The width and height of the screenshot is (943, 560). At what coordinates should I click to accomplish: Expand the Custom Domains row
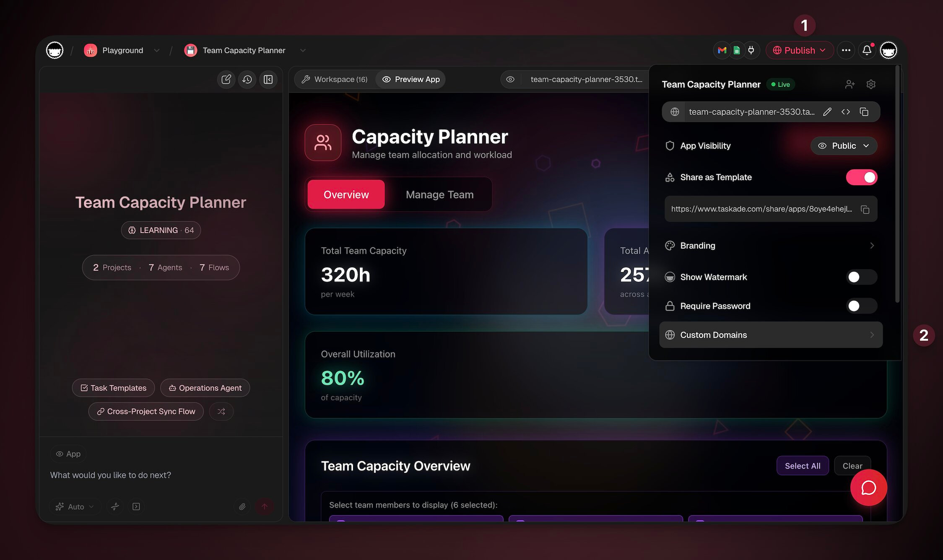coord(771,335)
